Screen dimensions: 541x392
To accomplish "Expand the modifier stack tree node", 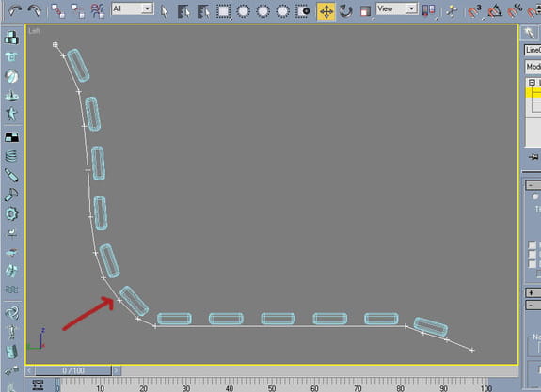I will pos(532,83).
